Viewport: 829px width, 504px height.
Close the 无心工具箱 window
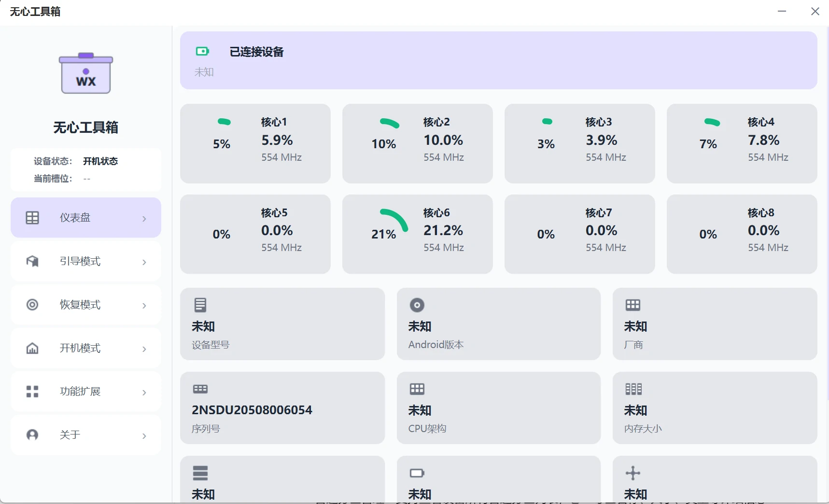pos(815,11)
